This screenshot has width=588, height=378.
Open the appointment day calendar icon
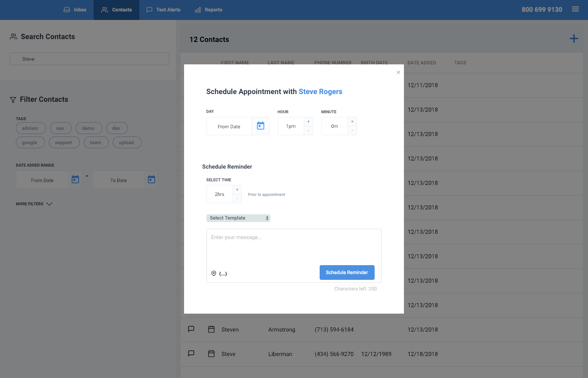(261, 126)
